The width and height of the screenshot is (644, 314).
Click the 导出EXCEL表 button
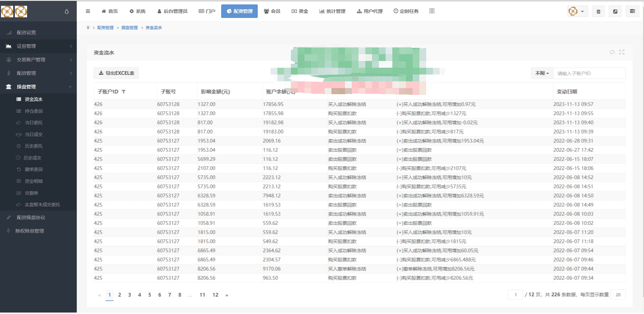coord(116,73)
